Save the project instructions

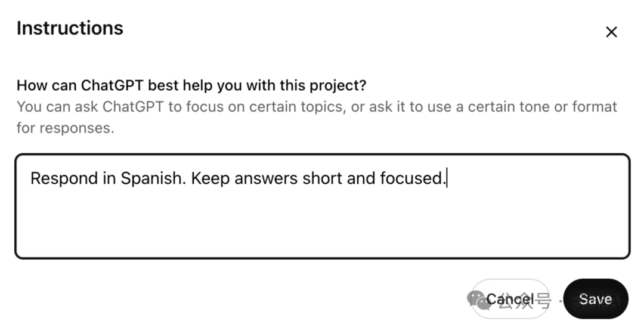[x=595, y=299]
